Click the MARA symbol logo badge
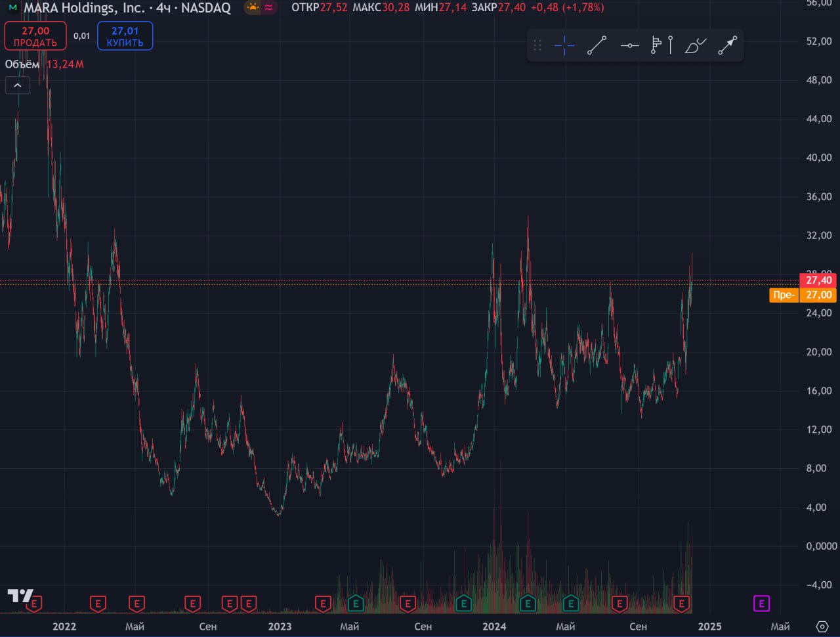840x637 pixels. 12,8
